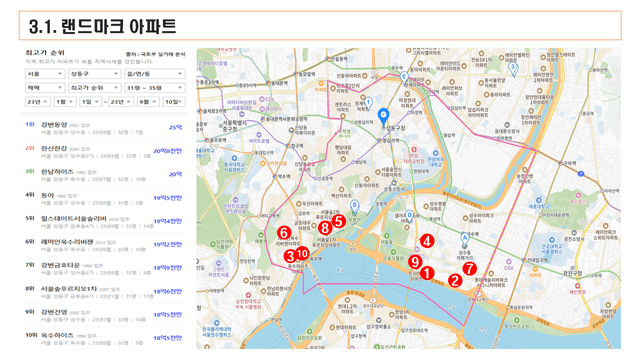640x360 pixels.
Task: Open the end-date 23년 year dropdown
Action: 121,102
